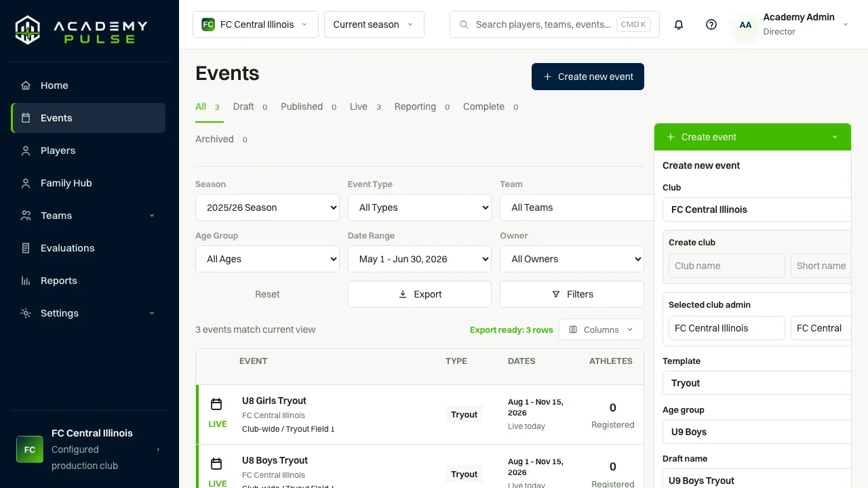
Task: Open the Date Range dropdown
Action: click(420, 259)
